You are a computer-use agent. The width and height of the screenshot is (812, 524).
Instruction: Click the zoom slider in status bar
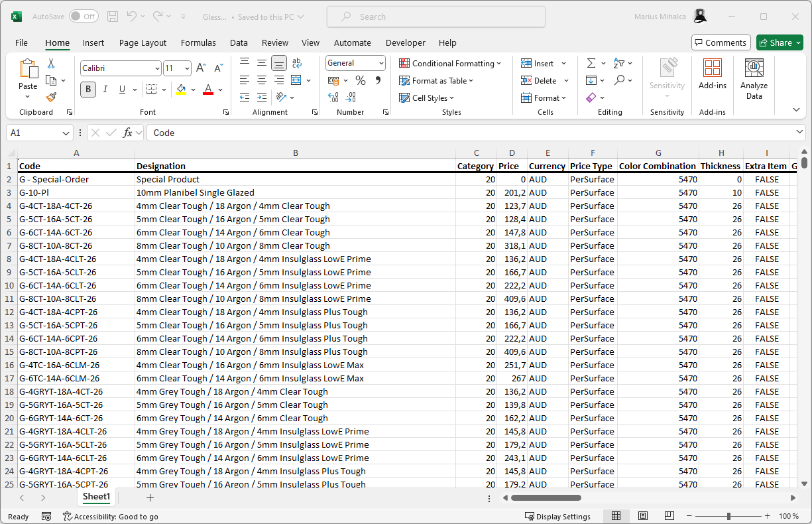pos(728,516)
